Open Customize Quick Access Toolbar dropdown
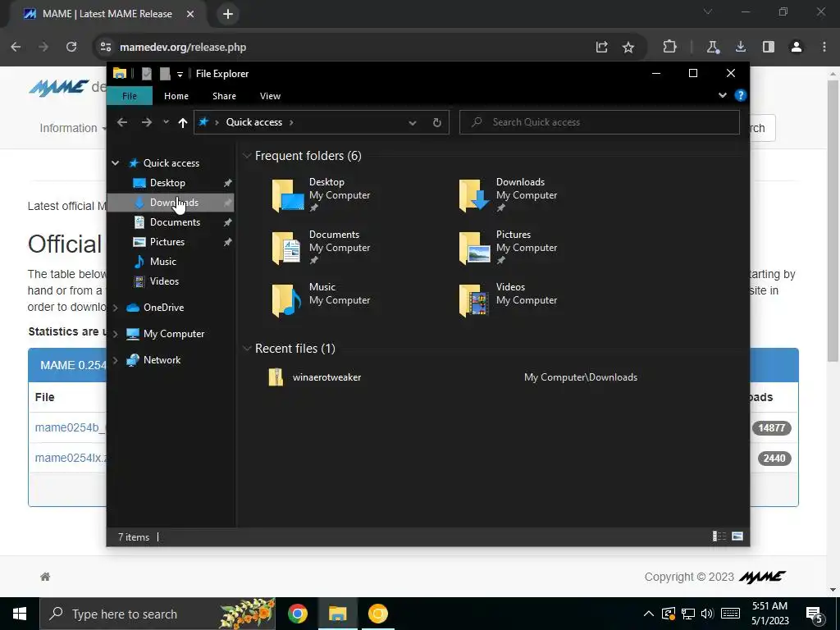The image size is (840, 630). point(180,75)
